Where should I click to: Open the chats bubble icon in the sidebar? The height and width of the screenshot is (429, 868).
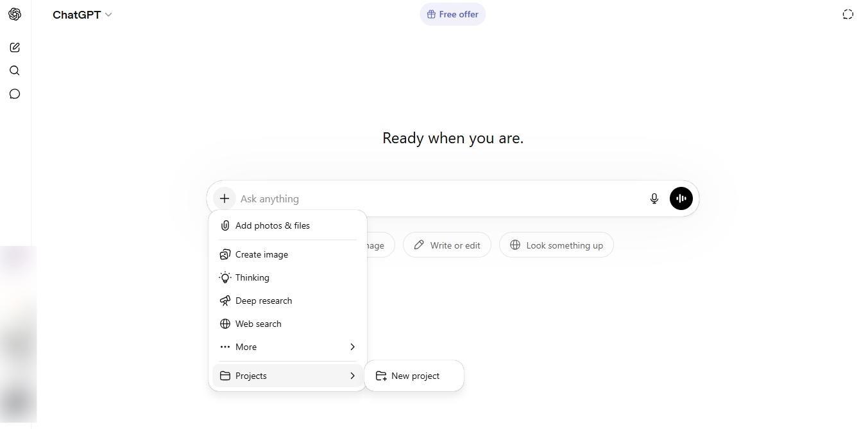(x=15, y=94)
